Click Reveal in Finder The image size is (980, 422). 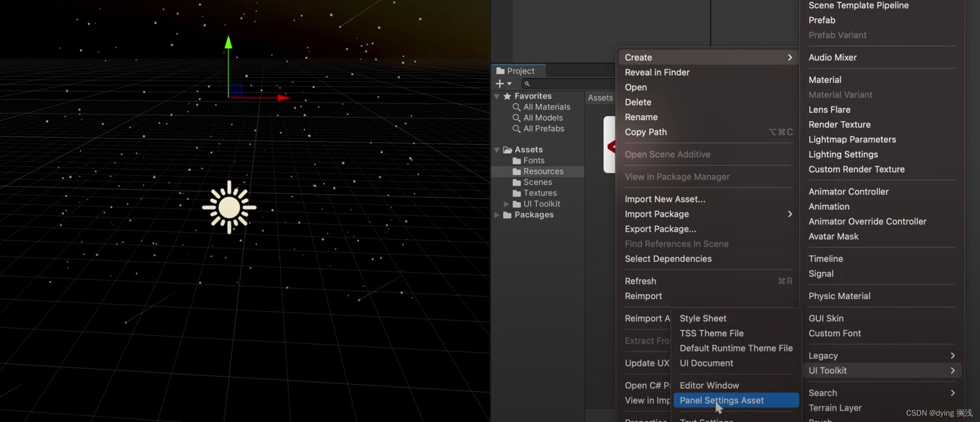tap(657, 72)
